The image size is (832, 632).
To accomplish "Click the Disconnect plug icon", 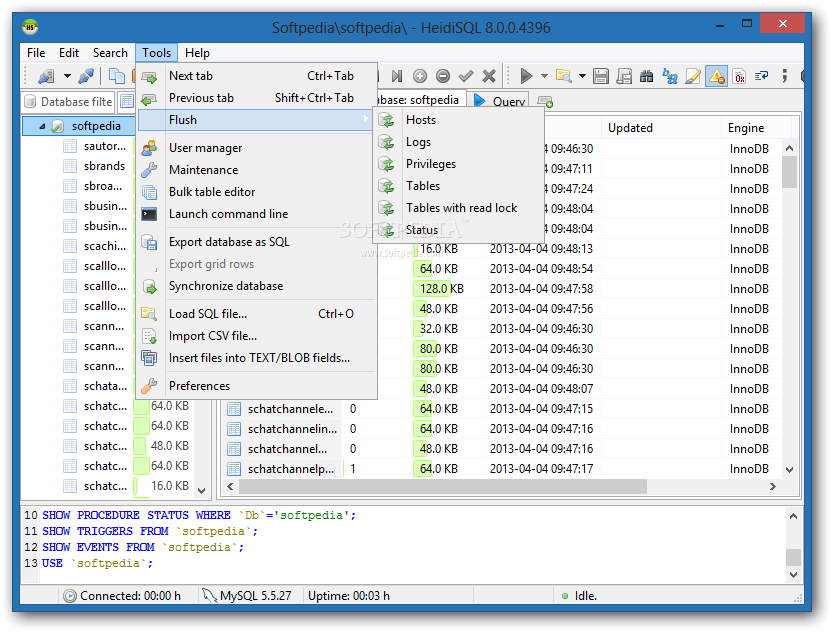I will (x=86, y=76).
